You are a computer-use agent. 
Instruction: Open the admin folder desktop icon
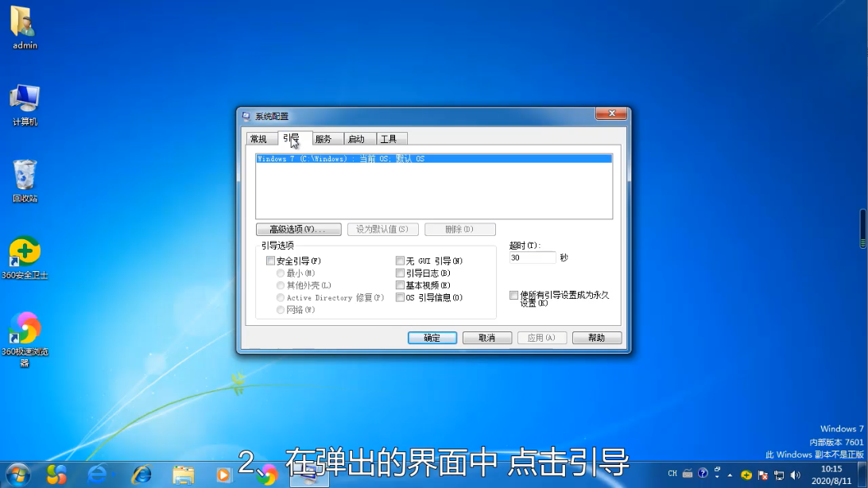(x=25, y=28)
